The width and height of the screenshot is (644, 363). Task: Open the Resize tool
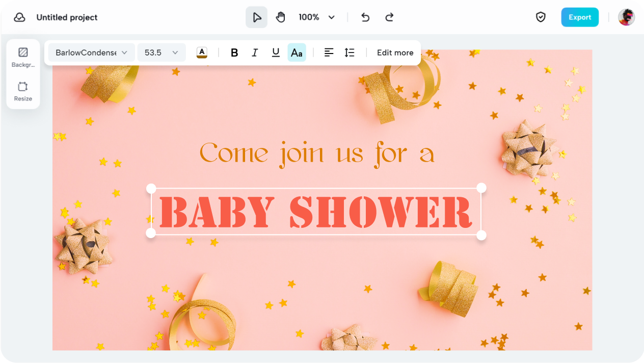pos(23,91)
